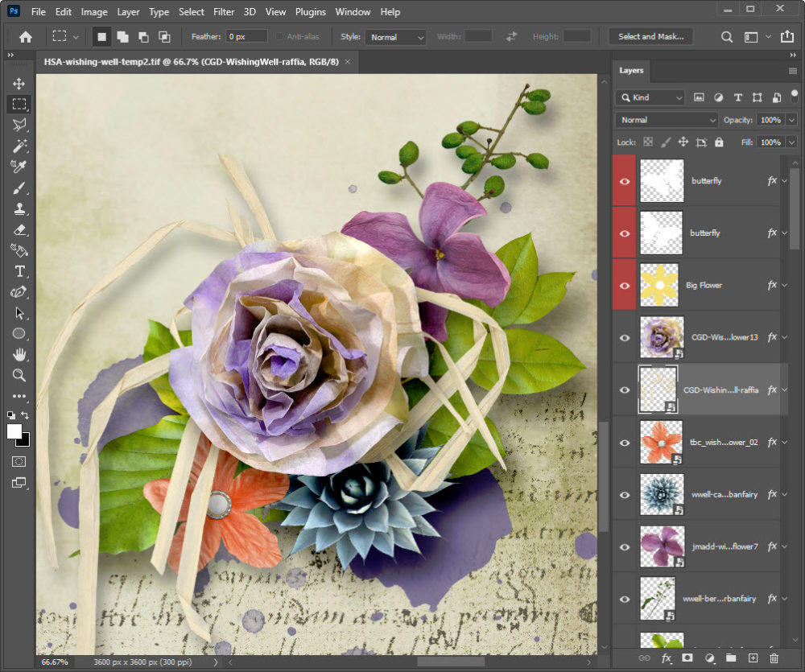Image resolution: width=805 pixels, height=672 pixels.
Task: Add a layer mask icon
Action: click(x=687, y=658)
